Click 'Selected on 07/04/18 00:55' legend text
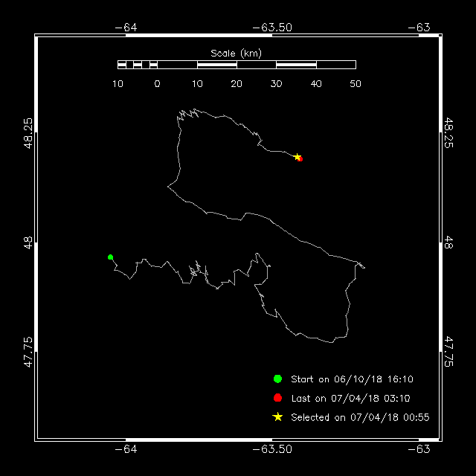The image size is (476, 476). pos(360,417)
